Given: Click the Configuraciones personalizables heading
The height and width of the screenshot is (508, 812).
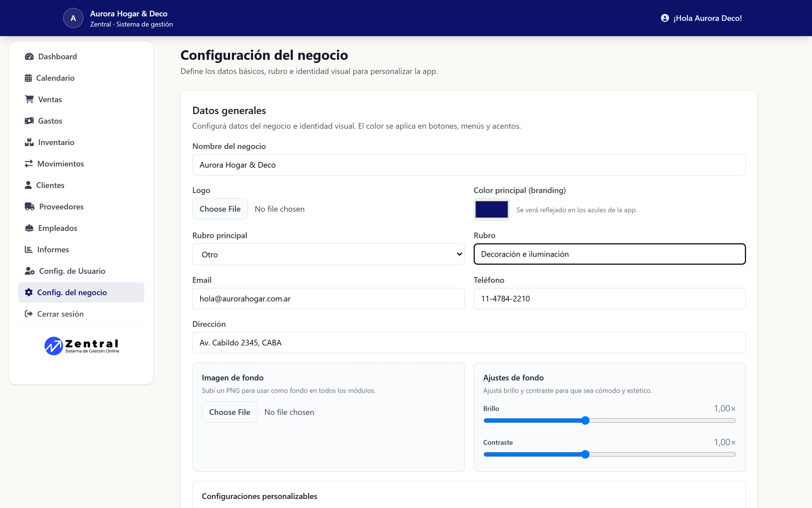Looking at the screenshot, I should coord(259,496).
